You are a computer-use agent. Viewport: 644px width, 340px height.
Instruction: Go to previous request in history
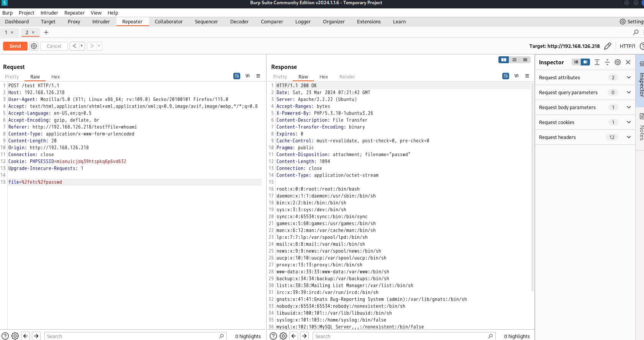pos(74,46)
